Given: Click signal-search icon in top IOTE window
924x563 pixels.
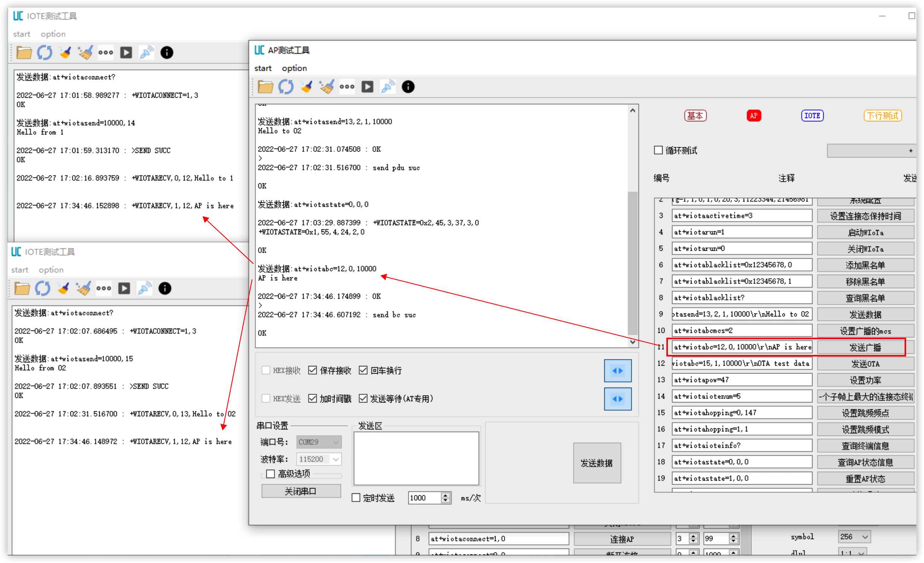Looking at the screenshot, I should pos(147,52).
